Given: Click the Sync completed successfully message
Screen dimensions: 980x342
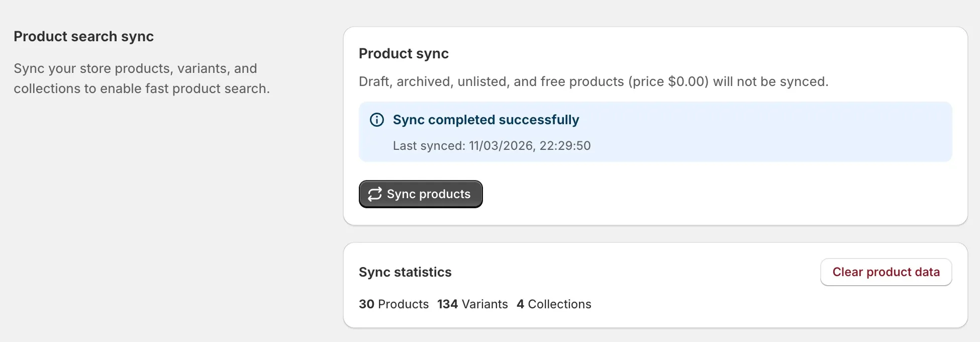Looking at the screenshot, I should click(486, 120).
